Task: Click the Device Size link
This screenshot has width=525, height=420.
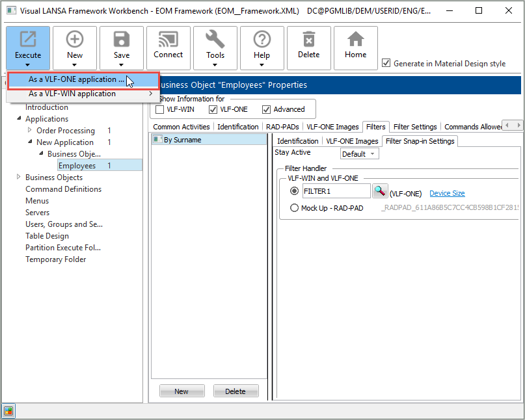Action: pyautogui.click(x=447, y=193)
